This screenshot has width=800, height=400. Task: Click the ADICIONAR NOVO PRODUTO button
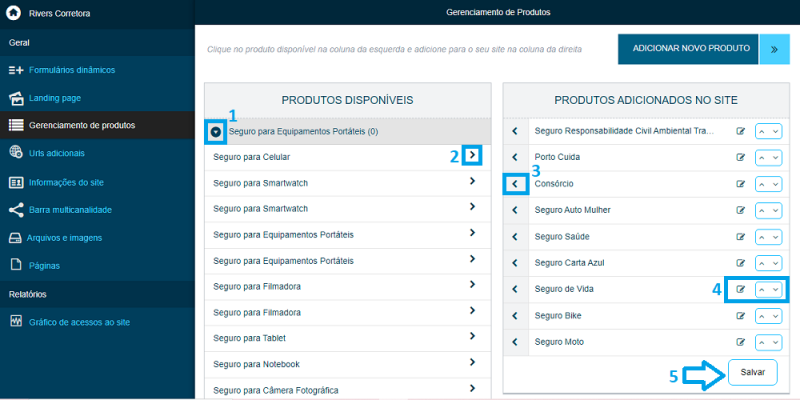click(x=688, y=49)
